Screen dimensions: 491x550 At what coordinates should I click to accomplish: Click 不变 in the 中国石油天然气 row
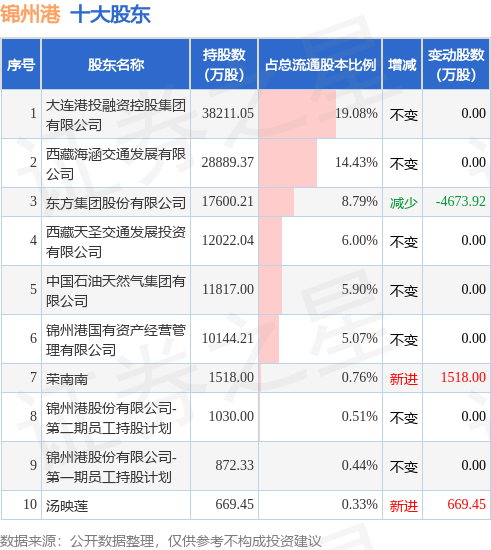tap(404, 290)
